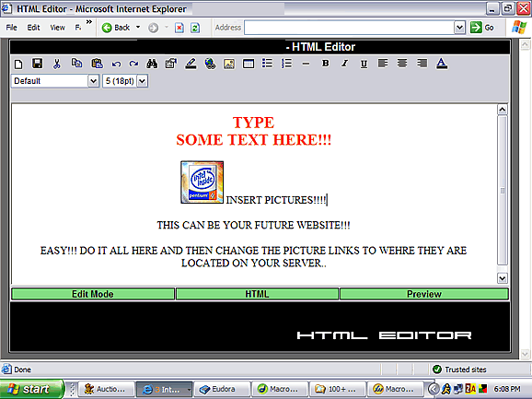Viewport: 532px width, 399px height.
Task: Toggle Italic formatting
Action: (x=345, y=64)
